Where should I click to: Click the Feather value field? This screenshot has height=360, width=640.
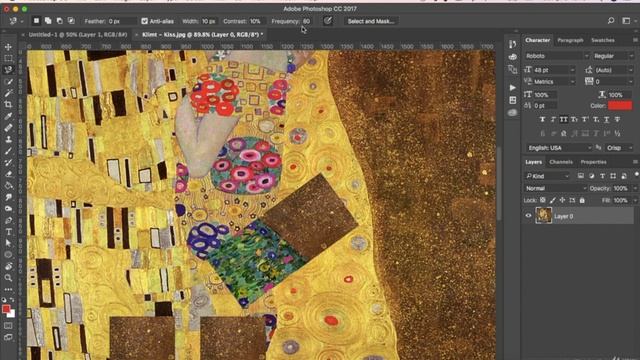coord(122,21)
